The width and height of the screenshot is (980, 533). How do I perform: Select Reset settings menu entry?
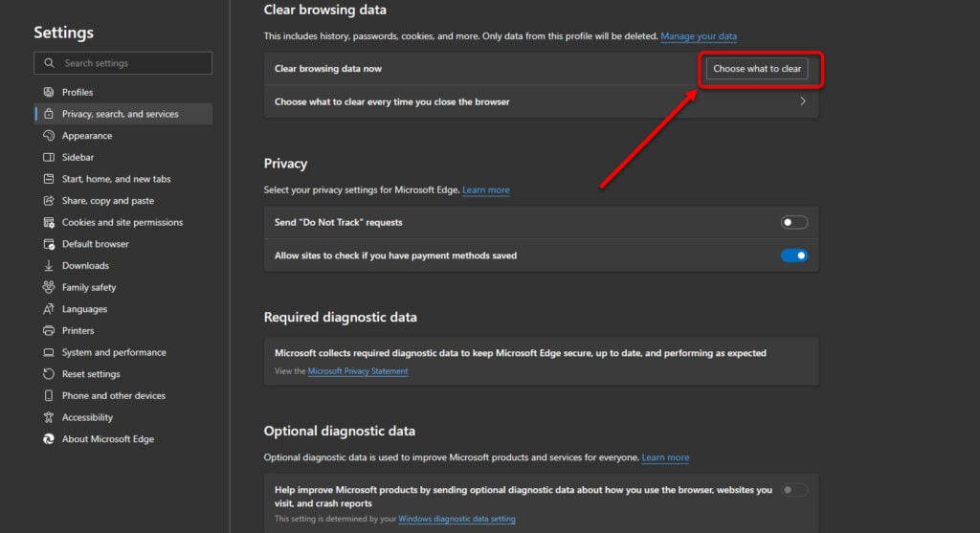(123, 373)
